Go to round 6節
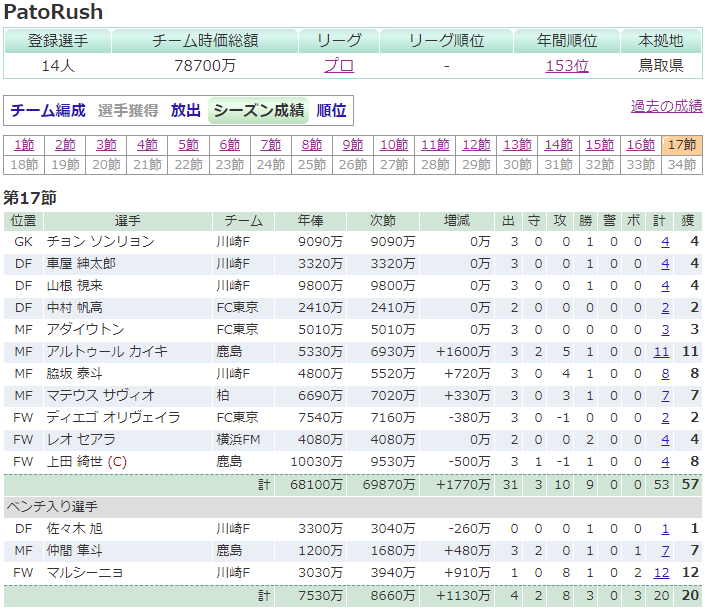The width and height of the screenshot is (705, 609). coord(230,145)
